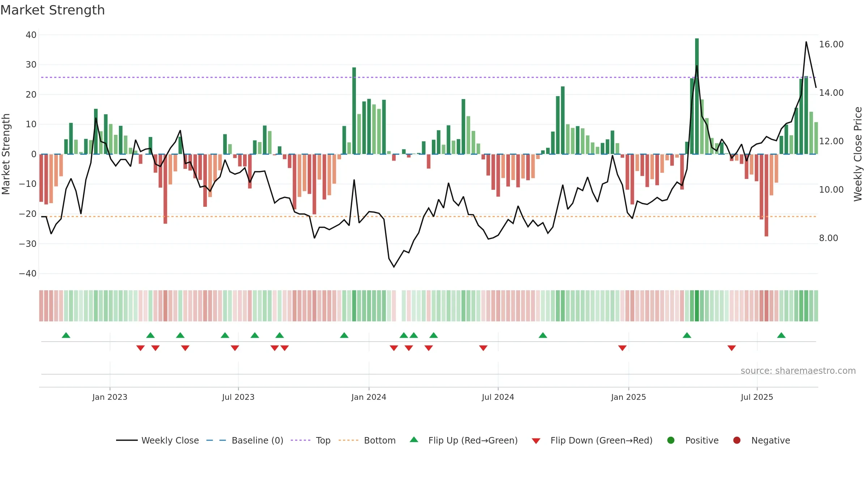The width and height of the screenshot is (868, 488).
Task: Toggle the Negative legend entry
Action: (x=761, y=440)
